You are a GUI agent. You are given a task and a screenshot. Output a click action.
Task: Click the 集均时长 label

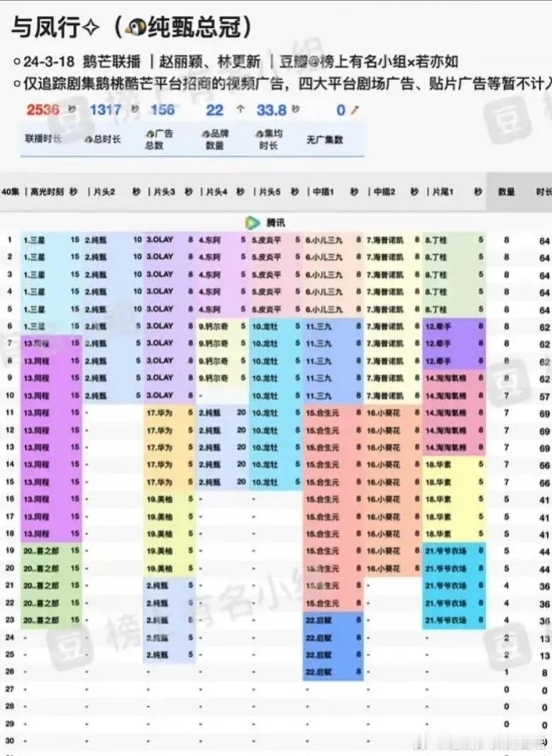pos(269,139)
